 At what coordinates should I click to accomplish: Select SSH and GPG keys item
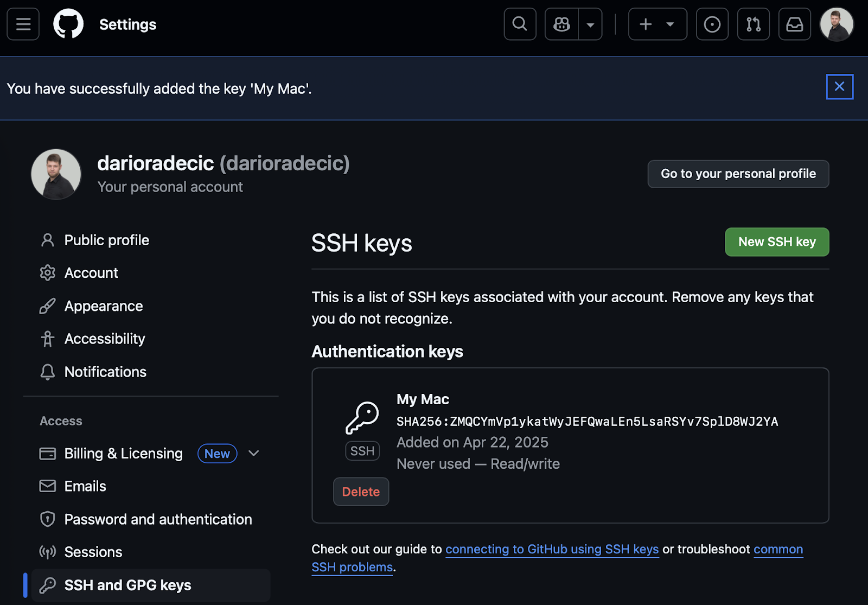[151, 585]
